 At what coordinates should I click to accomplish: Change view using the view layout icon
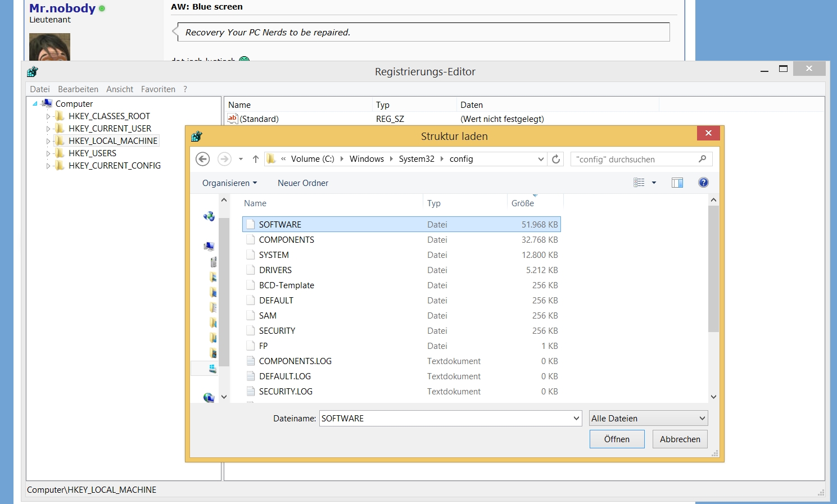tap(639, 183)
